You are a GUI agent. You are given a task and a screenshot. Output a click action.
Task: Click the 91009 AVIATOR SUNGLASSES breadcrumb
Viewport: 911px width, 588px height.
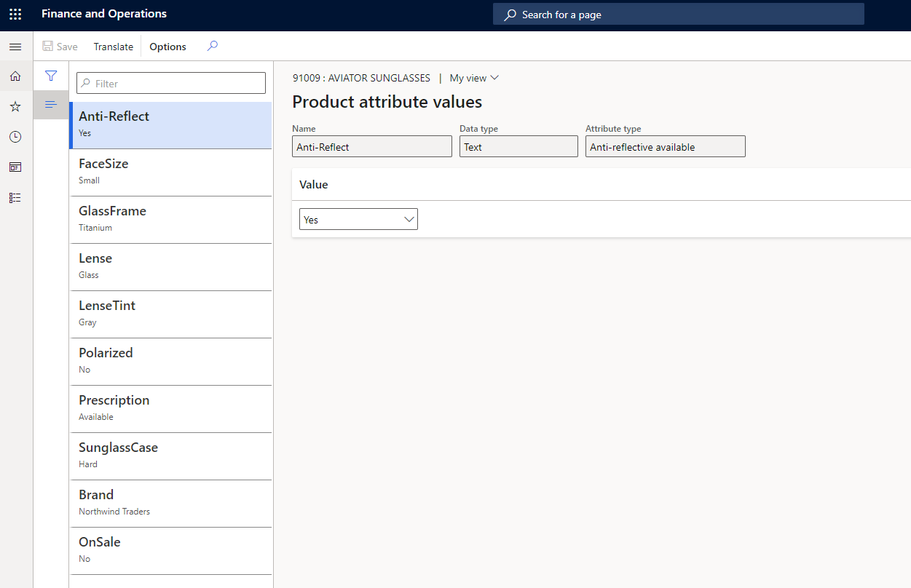point(361,78)
